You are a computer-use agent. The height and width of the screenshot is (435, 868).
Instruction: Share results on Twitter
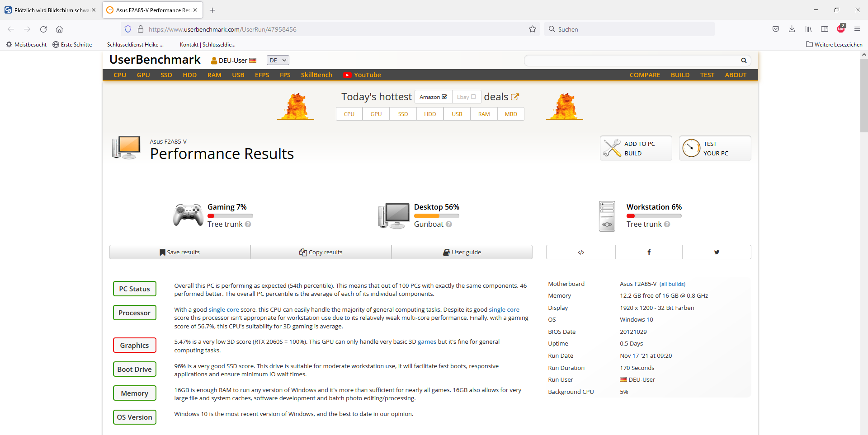click(x=717, y=252)
